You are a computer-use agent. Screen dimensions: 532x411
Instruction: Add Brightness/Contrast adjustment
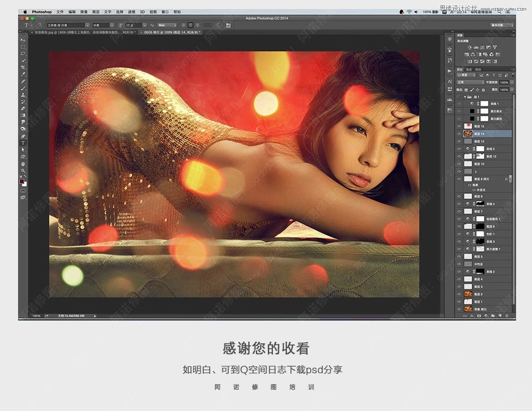coord(470,47)
